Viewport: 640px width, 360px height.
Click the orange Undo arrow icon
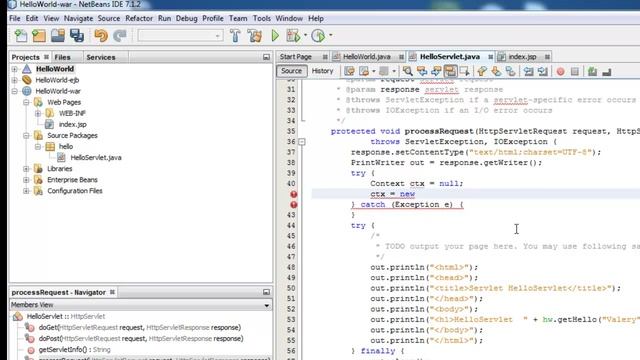coord(101,36)
